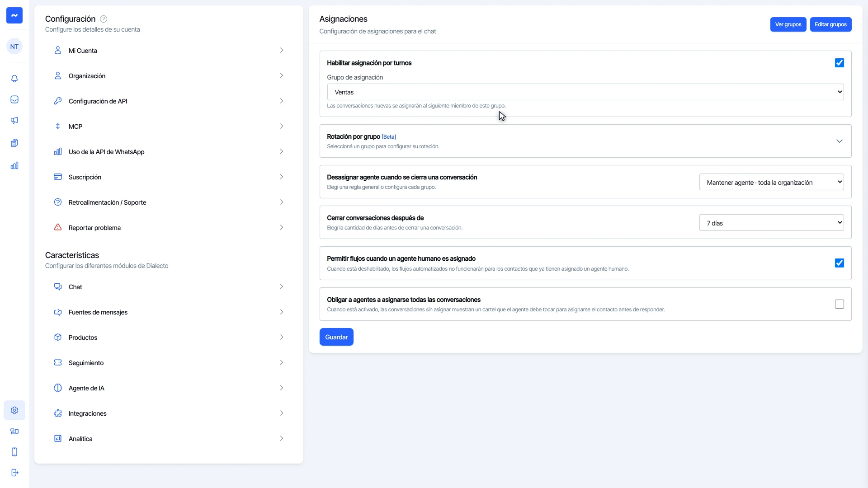Open the inbox icon in sidebar
Image resolution: width=868 pixels, height=488 pixels.
point(14,99)
